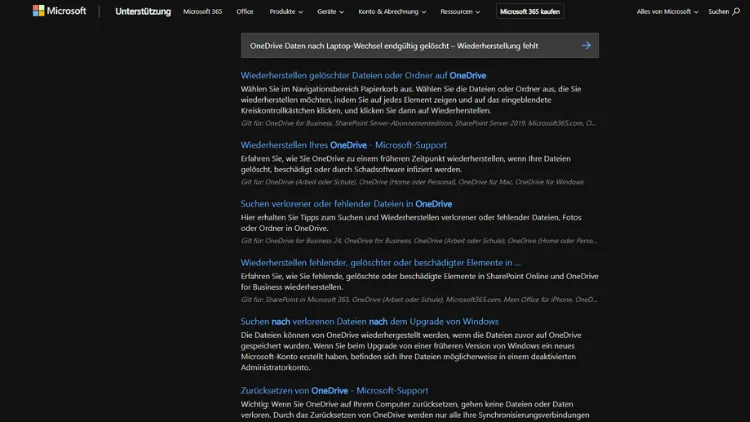750x422 pixels.
Task: Open the Office menu item
Action: 245,11
